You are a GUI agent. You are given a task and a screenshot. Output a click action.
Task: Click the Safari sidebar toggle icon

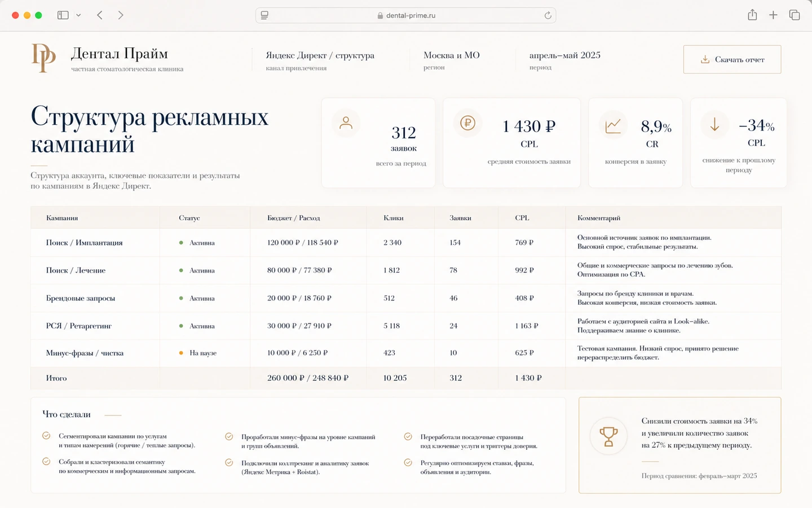(63, 15)
